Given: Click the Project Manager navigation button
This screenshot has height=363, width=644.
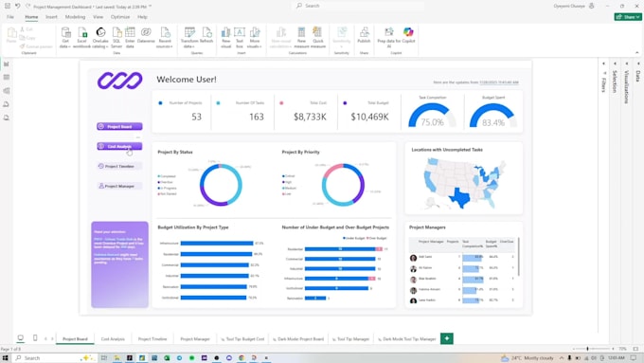Looking at the screenshot, I should tap(119, 186).
